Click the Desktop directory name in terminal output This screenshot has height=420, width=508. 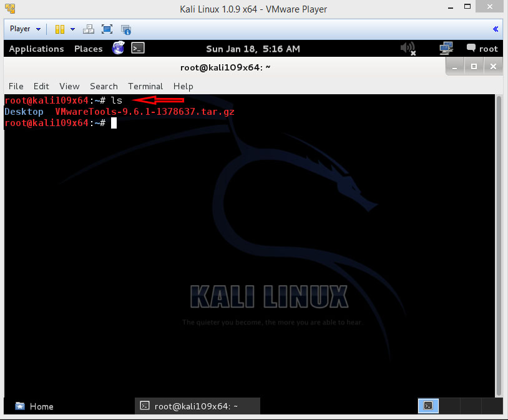click(x=24, y=112)
